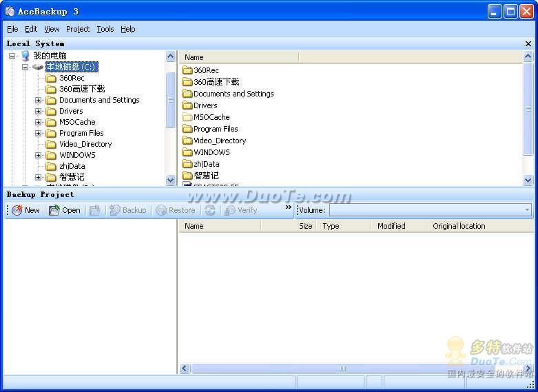This screenshot has width=538, height=392.
Task: Select Video_Directory in the file list
Action: [x=214, y=141]
